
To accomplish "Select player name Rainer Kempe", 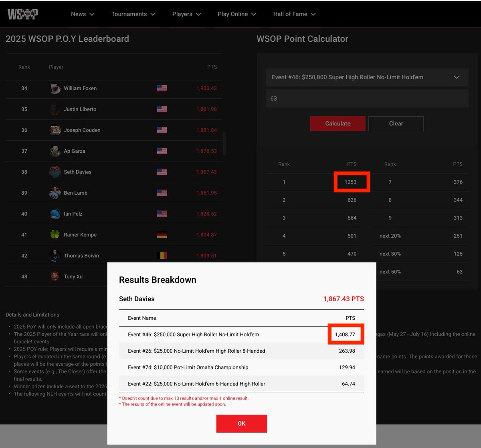I will tap(80, 234).
